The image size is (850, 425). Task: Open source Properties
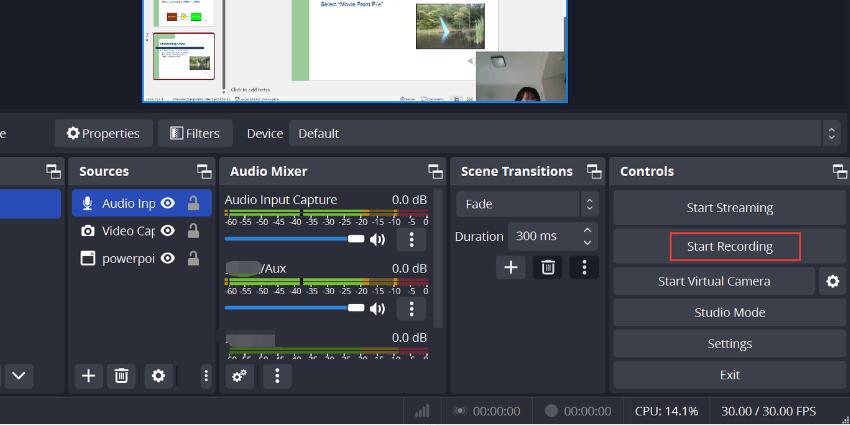pos(104,133)
